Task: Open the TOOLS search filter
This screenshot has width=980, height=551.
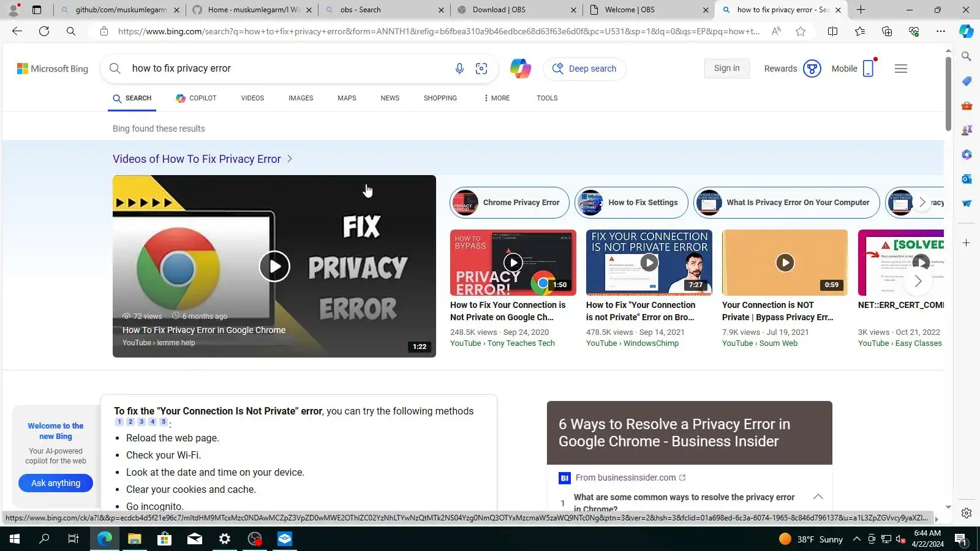Action: (x=547, y=98)
